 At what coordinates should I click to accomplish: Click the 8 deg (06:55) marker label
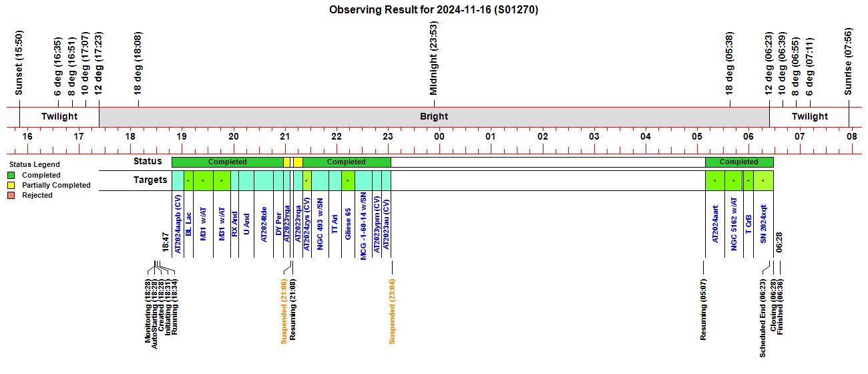[796, 67]
